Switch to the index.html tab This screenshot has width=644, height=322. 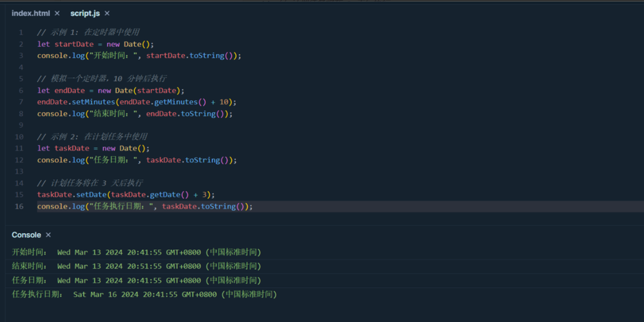point(30,13)
